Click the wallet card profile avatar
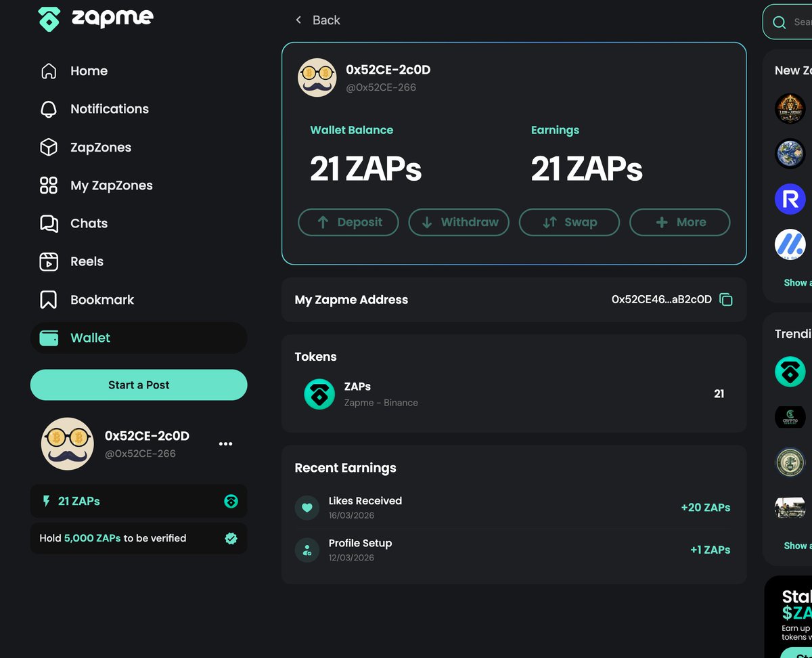Image resolution: width=812 pixels, height=658 pixels. click(317, 78)
